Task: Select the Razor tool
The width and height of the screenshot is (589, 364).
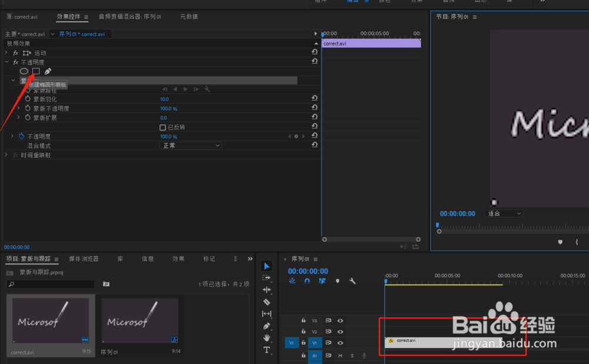Action: (267, 302)
